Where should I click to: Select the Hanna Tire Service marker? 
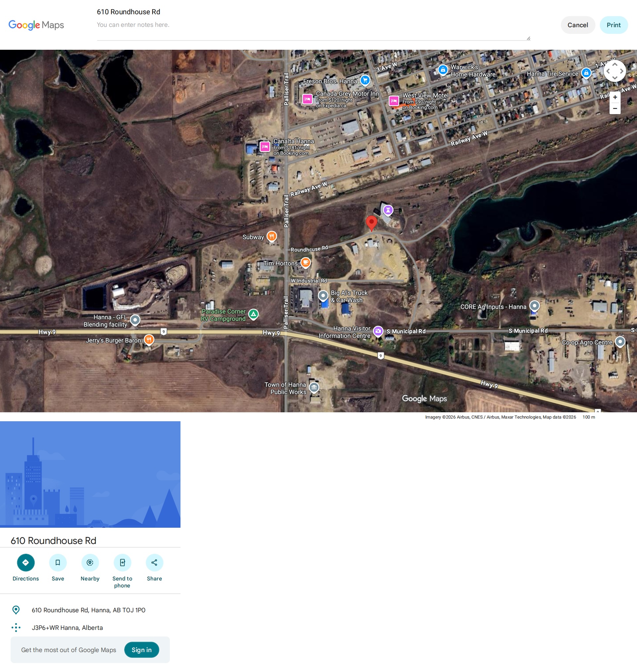pos(586,73)
